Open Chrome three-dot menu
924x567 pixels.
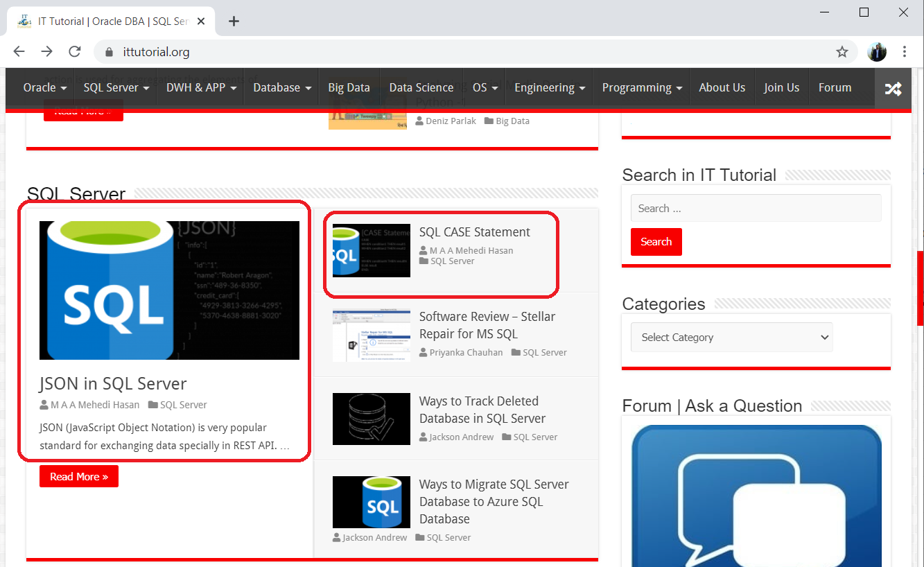(x=905, y=51)
